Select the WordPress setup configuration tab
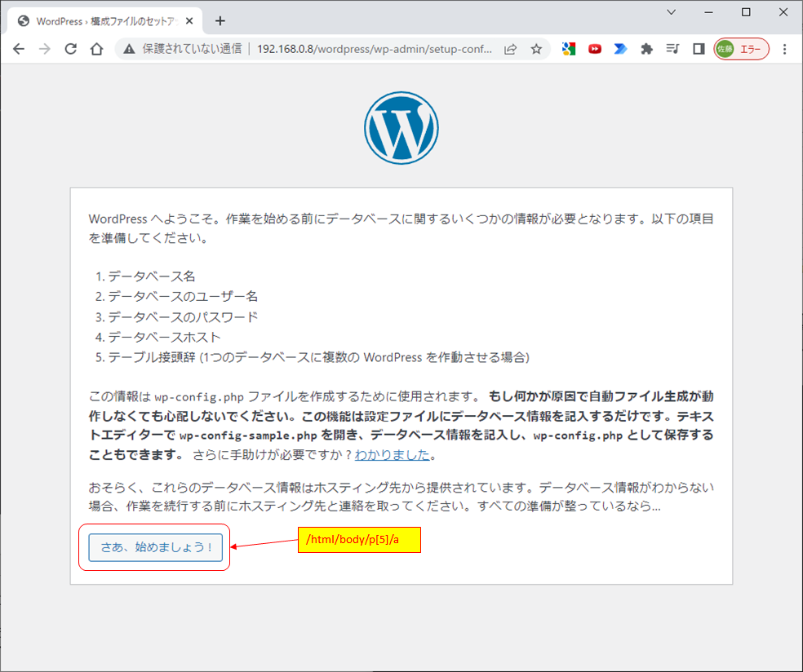Screen dimensions: 803x672 coord(105,21)
